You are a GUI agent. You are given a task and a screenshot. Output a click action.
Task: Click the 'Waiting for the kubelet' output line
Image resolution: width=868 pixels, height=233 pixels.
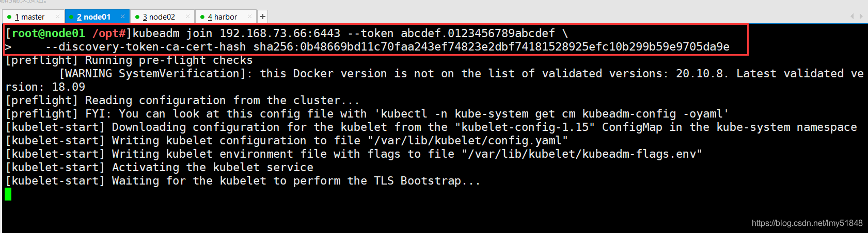(x=243, y=181)
